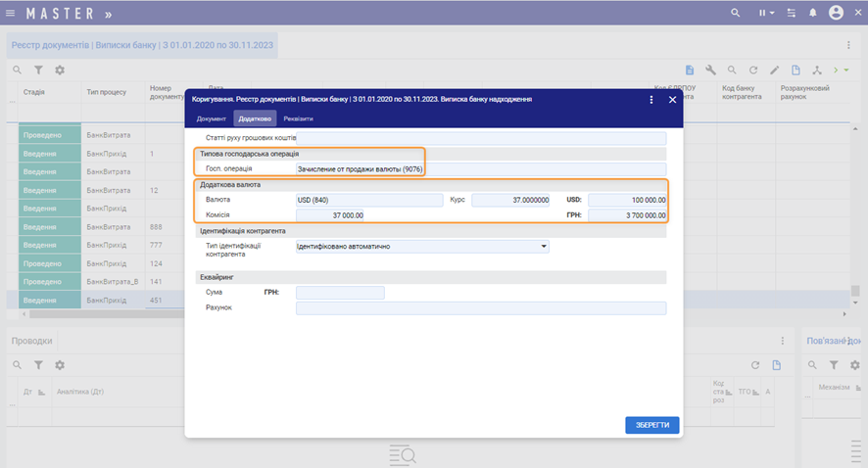Switch to the Реквізити tab
This screenshot has width=868, height=468.
pyautogui.click(x=298, y=118)
